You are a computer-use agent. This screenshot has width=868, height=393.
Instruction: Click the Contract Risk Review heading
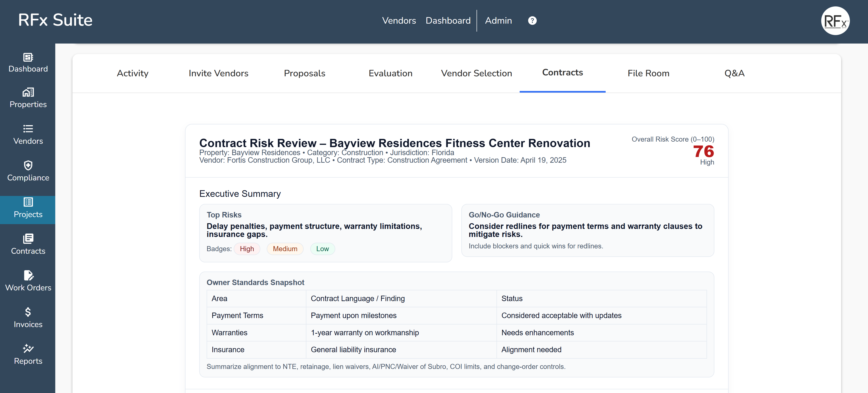pyautogui.click(x=395, y=143)
